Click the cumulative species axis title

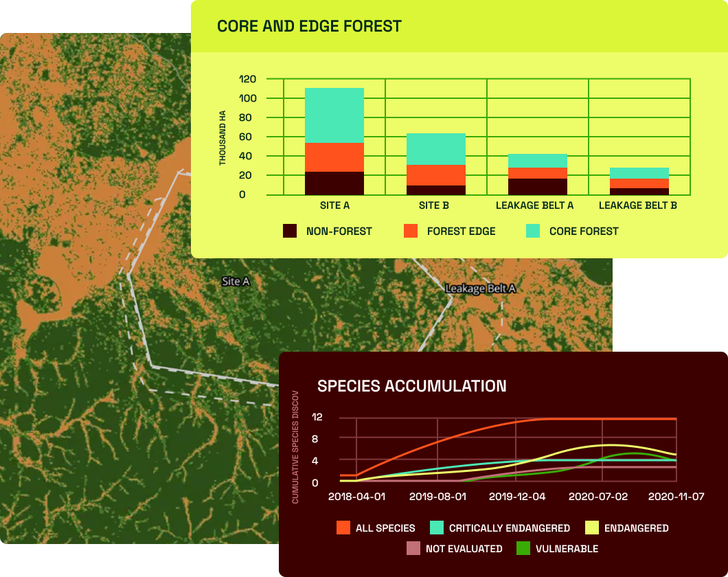pos(295,447)
